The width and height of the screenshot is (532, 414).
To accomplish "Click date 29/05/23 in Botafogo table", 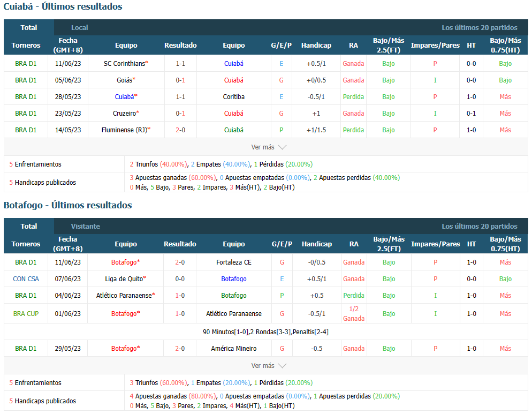I will point(68,349).
